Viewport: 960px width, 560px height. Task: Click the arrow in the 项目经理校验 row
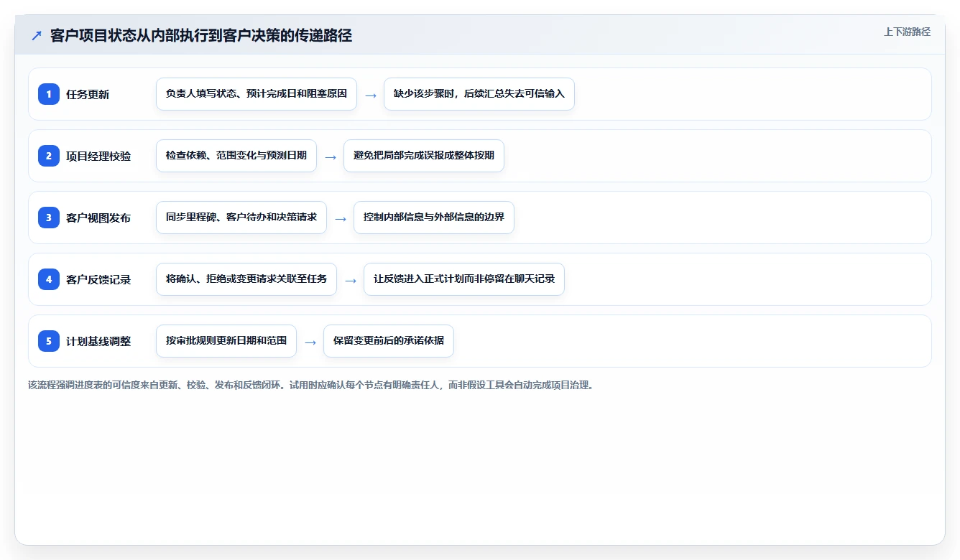click(331, 157)
